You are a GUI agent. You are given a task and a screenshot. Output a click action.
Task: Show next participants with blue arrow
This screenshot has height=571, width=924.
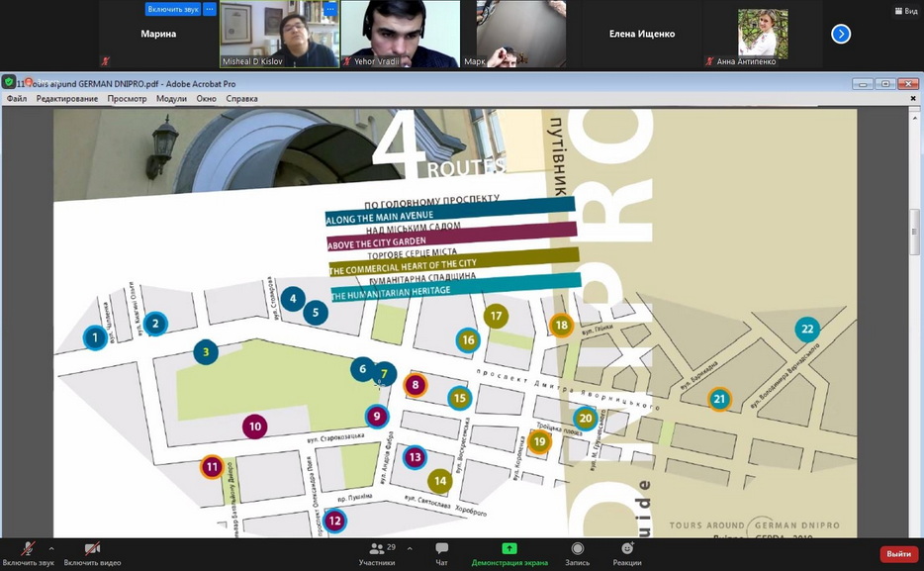pyautogui.click(x=841, y=35)
